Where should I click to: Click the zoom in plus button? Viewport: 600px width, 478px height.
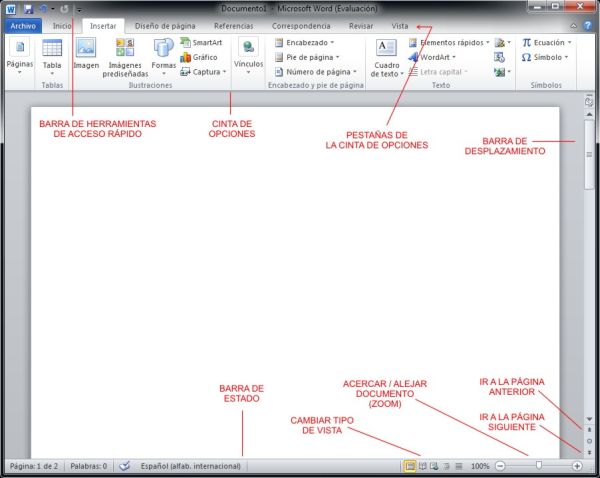(577, 466)
